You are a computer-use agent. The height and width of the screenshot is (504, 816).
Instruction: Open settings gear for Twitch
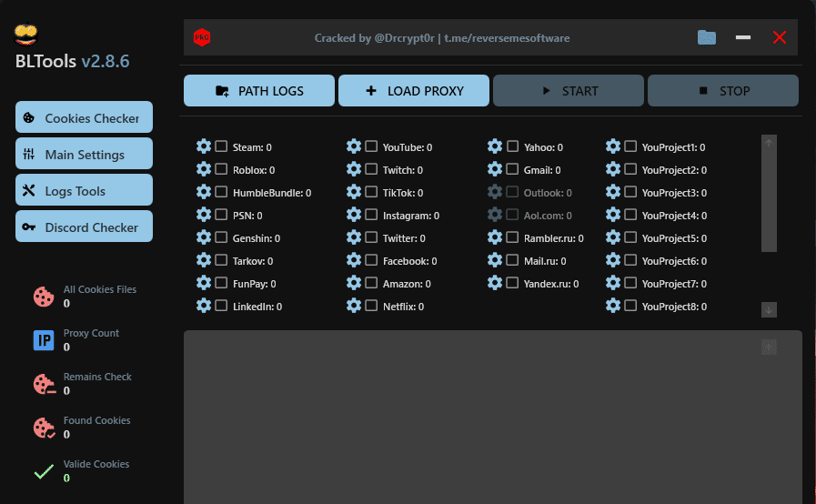tap(354, 169)
